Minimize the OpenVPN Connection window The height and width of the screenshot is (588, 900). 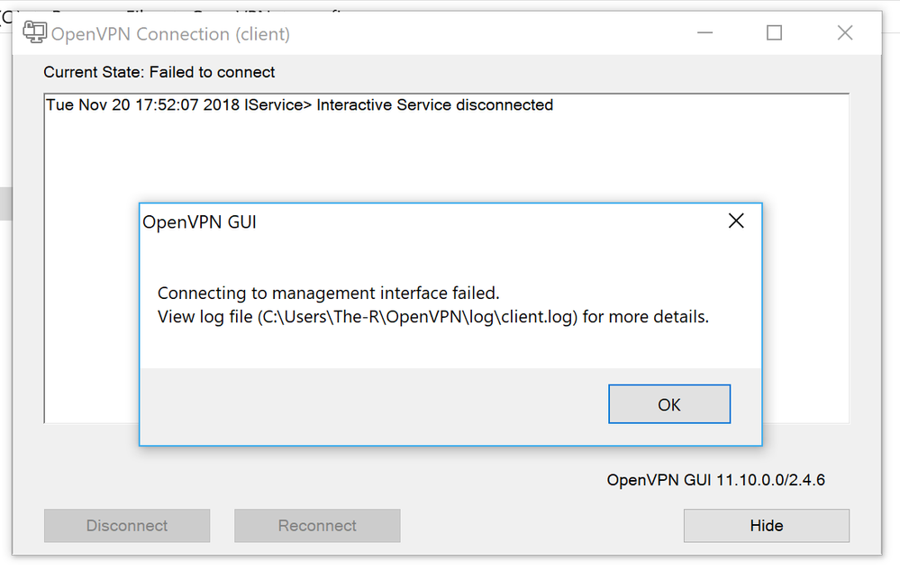point(705,32)
